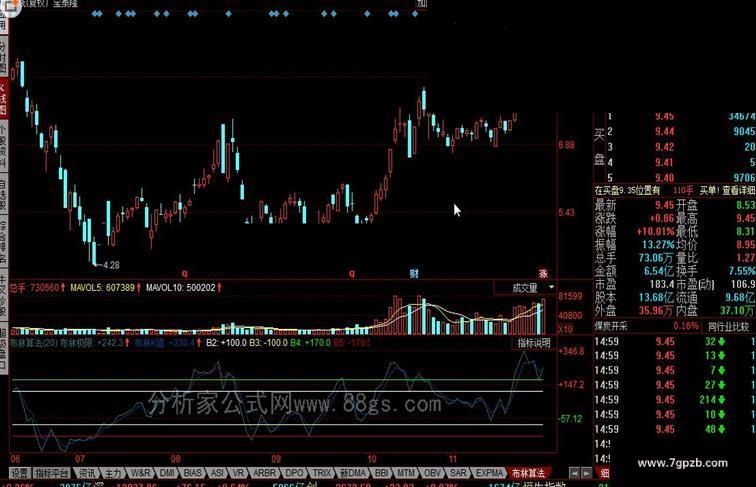The image size is (756, 487).
Task: Select the OBV indicator tab
Action: point(432,473)
